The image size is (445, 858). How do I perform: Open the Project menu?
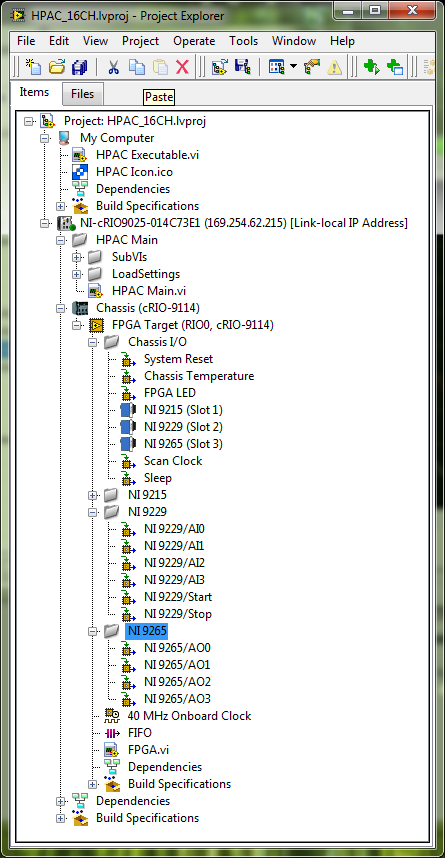(141, 41)
